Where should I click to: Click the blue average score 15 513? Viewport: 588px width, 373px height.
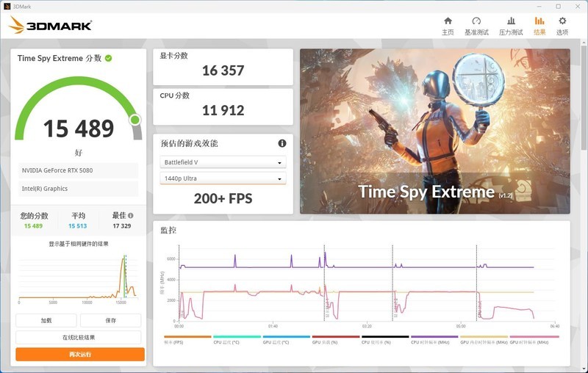point(78,226)
